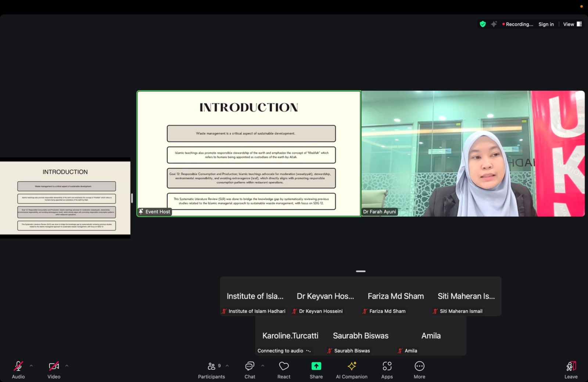588x382 pixels.
Task: Launch the AI Companion
Action: click(x=352, y=370)
